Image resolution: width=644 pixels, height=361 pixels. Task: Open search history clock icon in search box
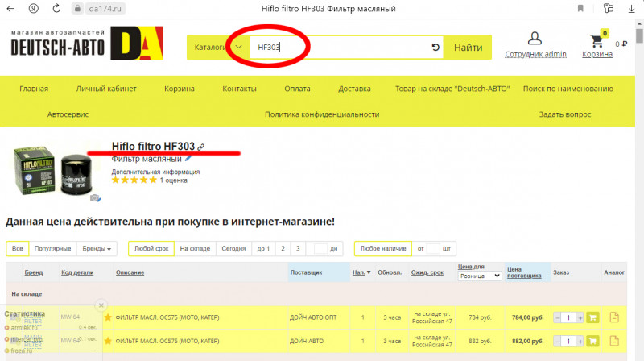[x=436, y=48]
